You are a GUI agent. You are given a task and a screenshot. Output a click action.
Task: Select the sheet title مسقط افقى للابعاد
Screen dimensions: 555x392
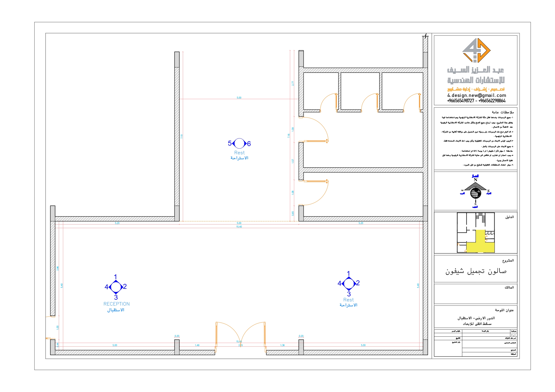(x=477, y=324)
